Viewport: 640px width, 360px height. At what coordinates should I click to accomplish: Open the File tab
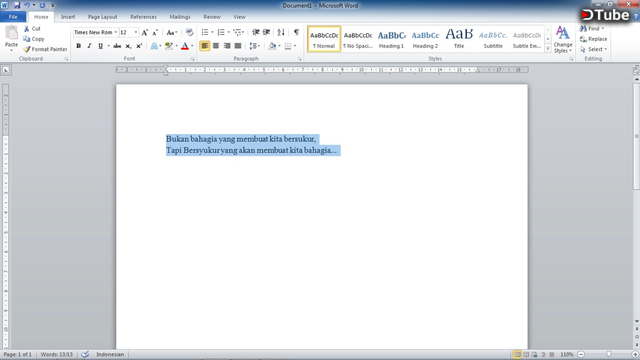coord(13,17)
